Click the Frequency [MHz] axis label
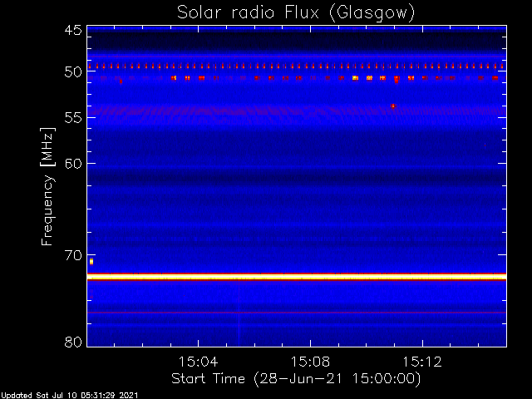 (x=47, y=186)
